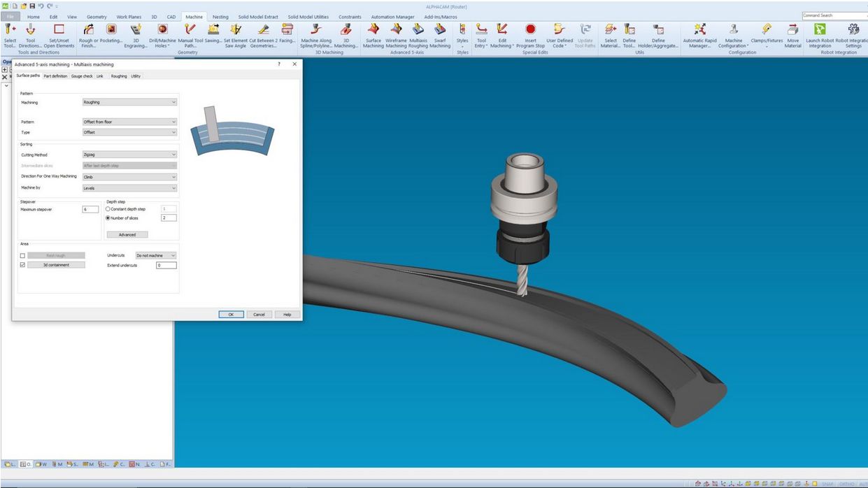Click the Swarf Machining icon

pyautogui.click(x=440, y=29)
